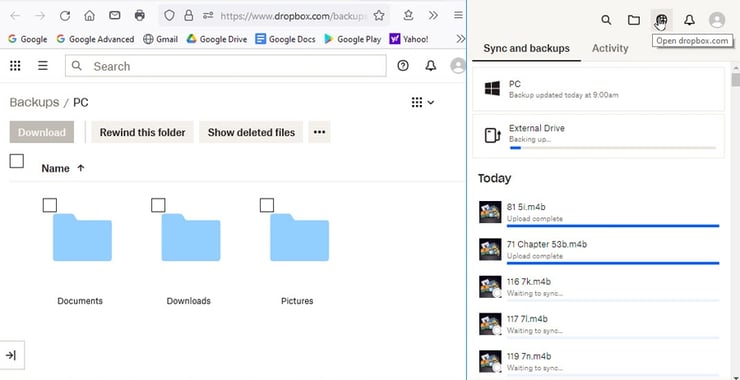This screenshot has height=380, width=740.
Task: Show more bookmarks chevron
Action: [461, 39]
